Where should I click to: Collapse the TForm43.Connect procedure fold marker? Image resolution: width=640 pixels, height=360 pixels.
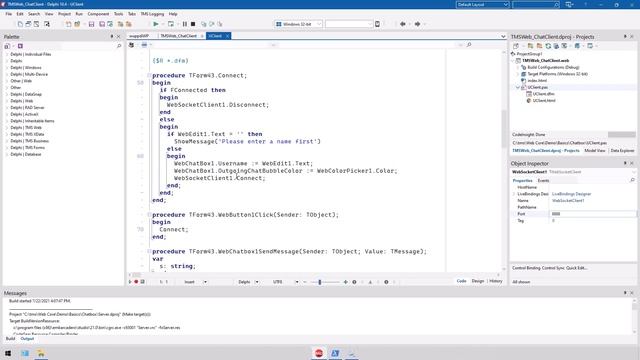click(149, 76)
